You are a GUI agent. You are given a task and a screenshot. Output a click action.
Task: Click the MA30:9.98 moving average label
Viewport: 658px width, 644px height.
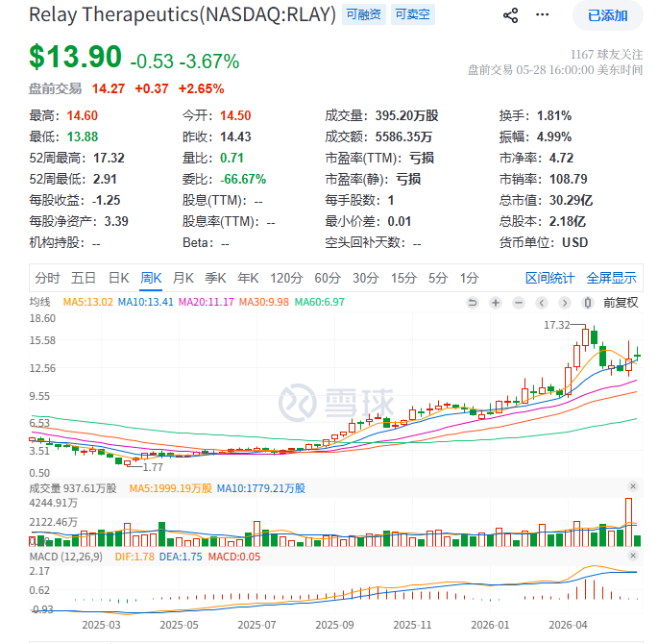[x=264, y=302]
